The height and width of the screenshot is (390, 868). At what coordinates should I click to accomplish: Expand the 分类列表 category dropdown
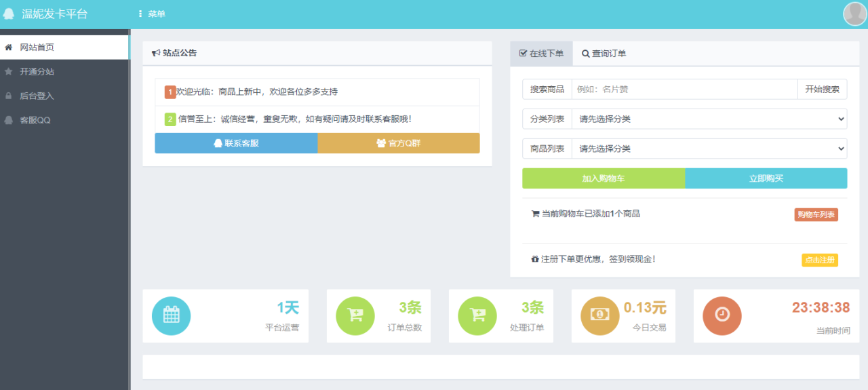(709, 119)
